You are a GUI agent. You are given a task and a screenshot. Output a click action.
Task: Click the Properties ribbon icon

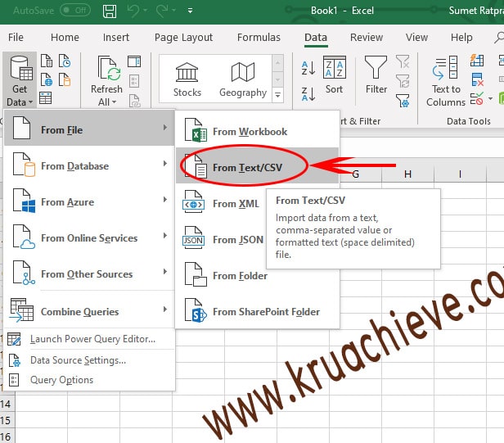click(134, 81)
